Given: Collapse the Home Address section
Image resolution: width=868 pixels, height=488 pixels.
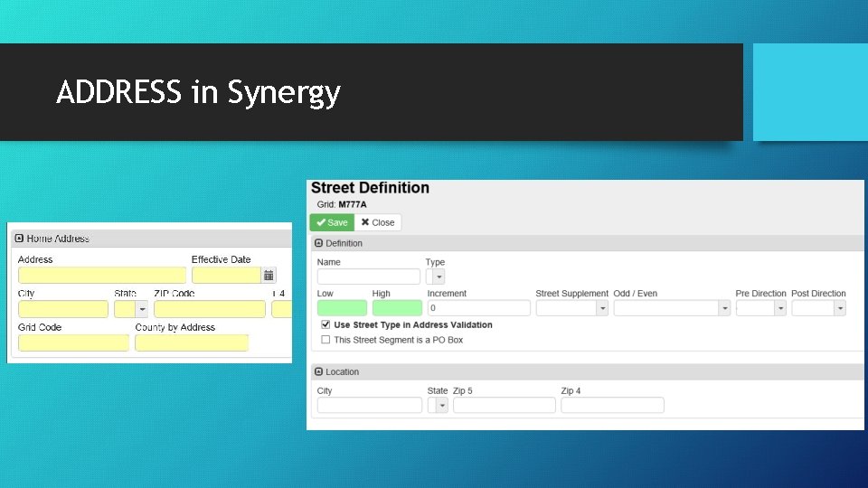Looking at the screenshot, I should [x=19, y=239].
